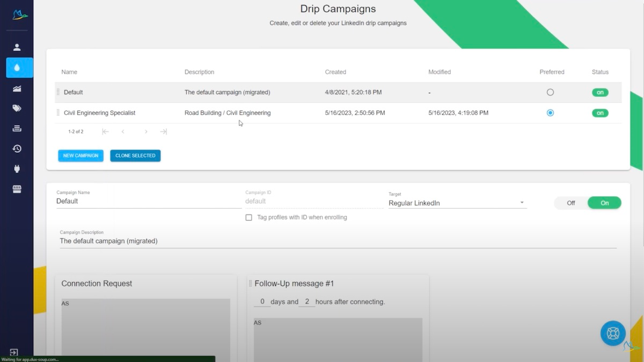Toggle the Default campaign status pill
This screenshot has height=362, width=644.
coord(600,92)
